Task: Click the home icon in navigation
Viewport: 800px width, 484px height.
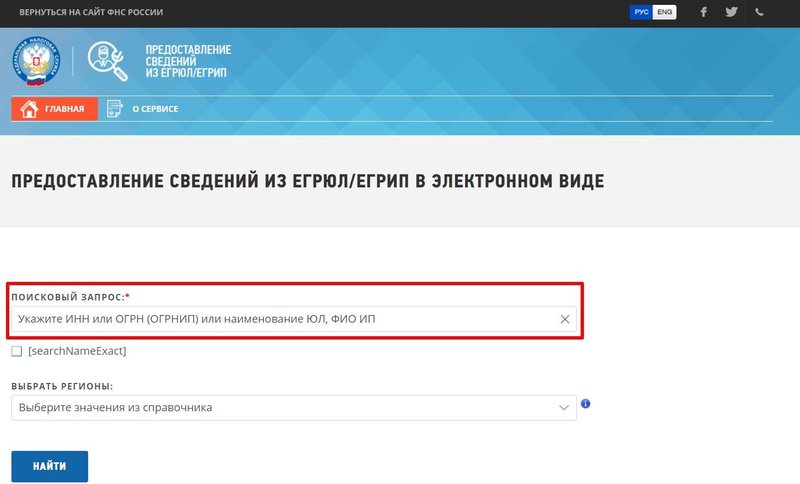Action: click(x=29, y=108)
